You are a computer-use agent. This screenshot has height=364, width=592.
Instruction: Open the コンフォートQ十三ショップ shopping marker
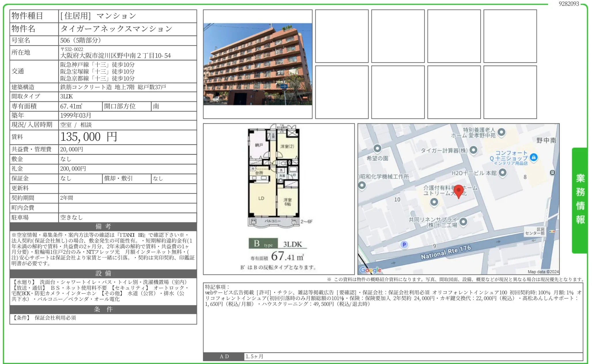coord(534,157)
